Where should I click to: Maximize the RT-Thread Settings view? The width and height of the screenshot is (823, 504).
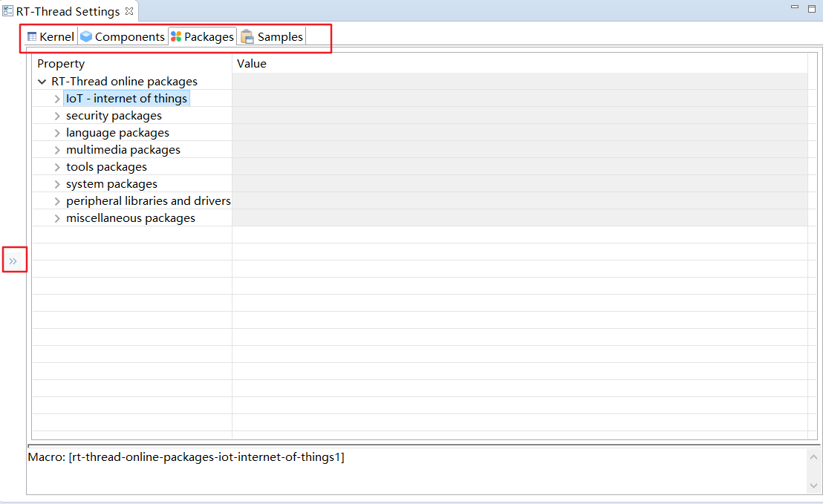[811, 8]
